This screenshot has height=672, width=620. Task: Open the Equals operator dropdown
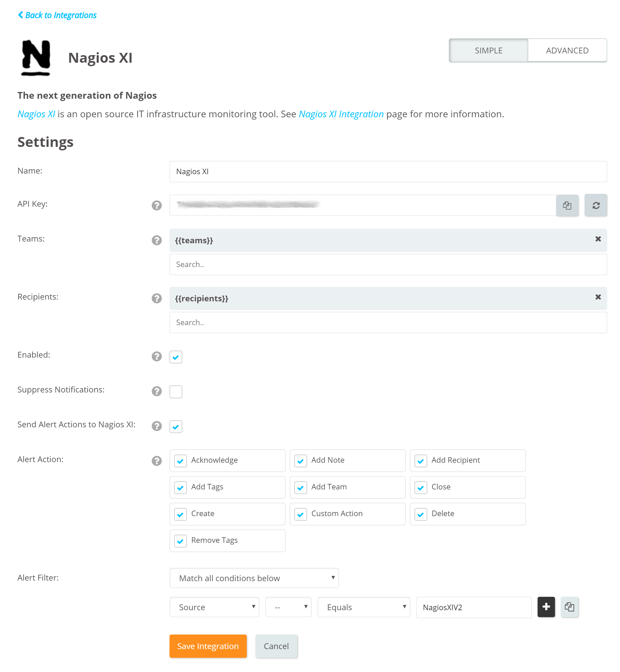point(364,607)
